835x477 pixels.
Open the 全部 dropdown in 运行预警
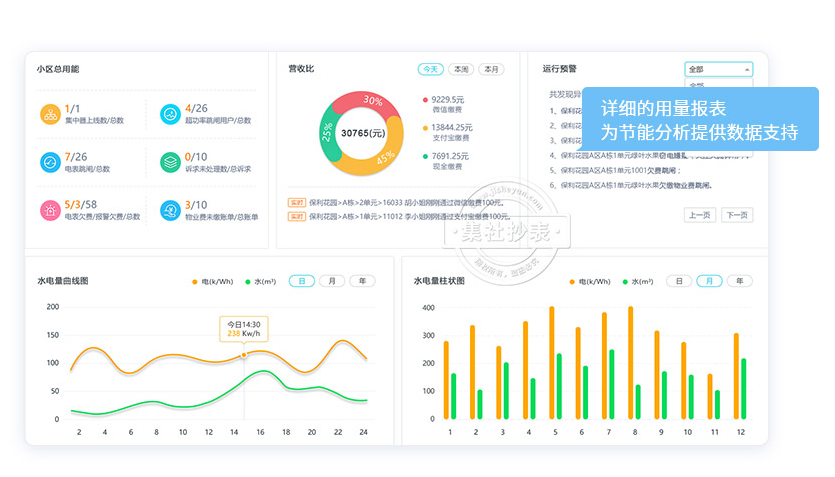tap(718, 69)
